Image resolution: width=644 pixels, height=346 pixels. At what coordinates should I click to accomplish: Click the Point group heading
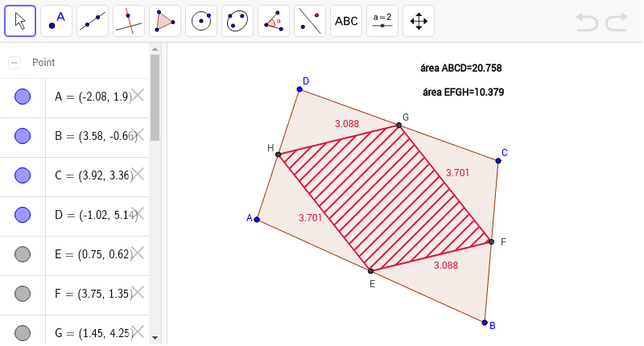43,63
